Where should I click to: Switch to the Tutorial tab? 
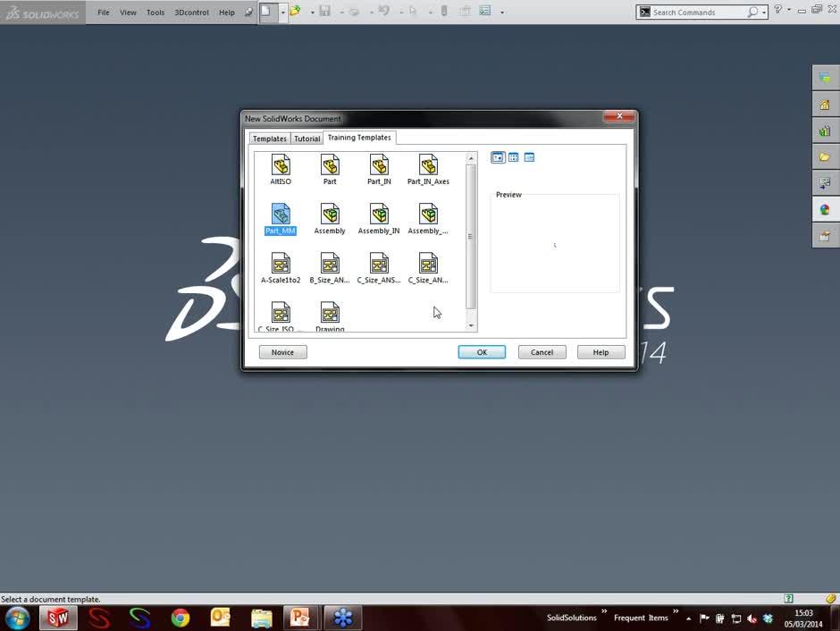tap(307, 139)
